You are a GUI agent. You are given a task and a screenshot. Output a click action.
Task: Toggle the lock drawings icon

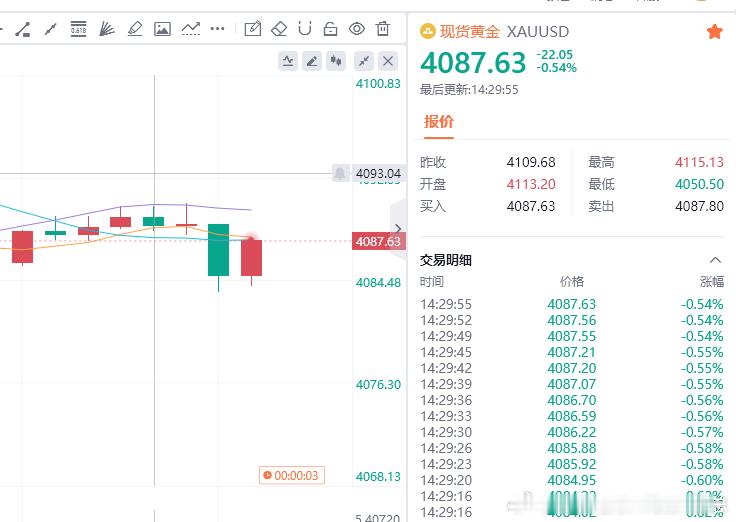[330, 29]
